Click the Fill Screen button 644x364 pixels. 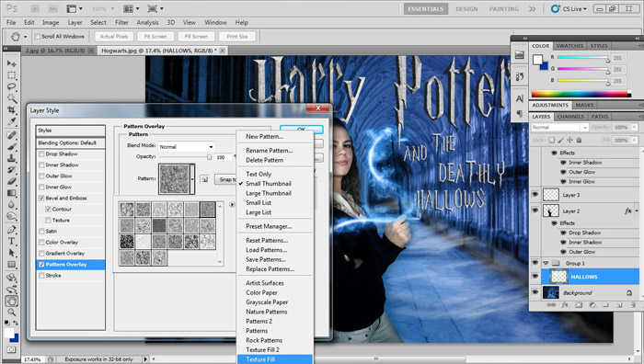point(196,37)
